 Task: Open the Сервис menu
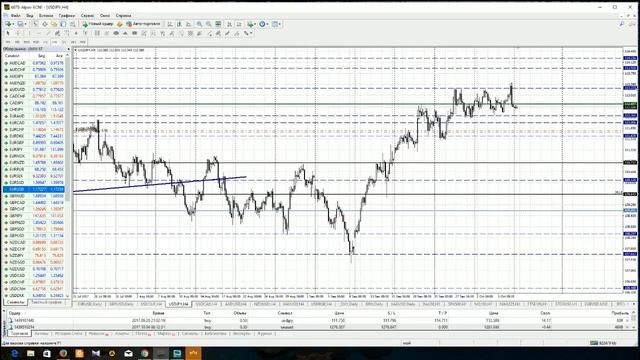click(x=87, y=16)
